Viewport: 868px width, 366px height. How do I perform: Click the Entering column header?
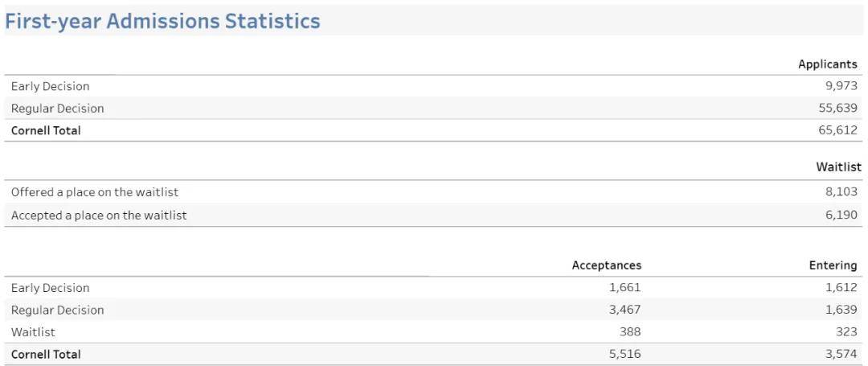coord(833,265)
